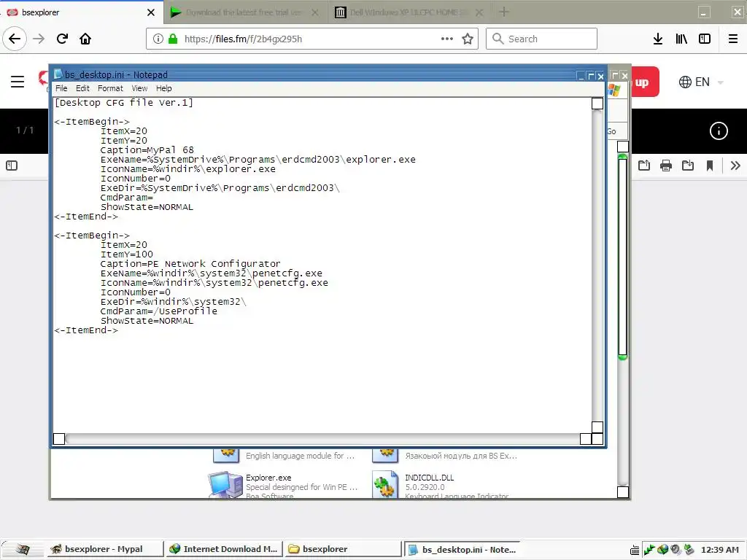
Task: Click the share/upload folder icon in page toolbar
Action: pos(644,166)
